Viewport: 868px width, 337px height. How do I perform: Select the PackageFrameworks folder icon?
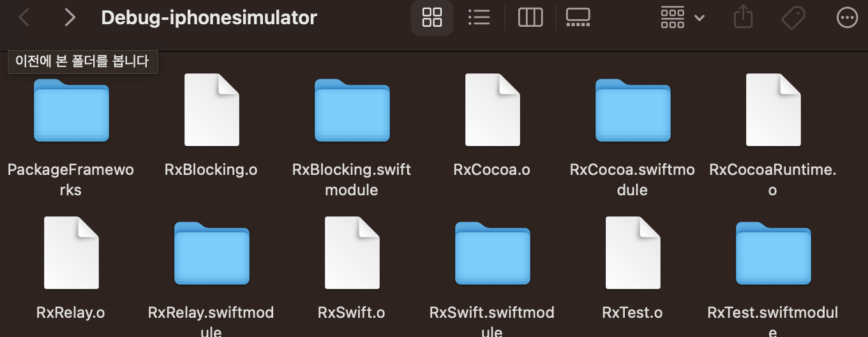(71, 110)
